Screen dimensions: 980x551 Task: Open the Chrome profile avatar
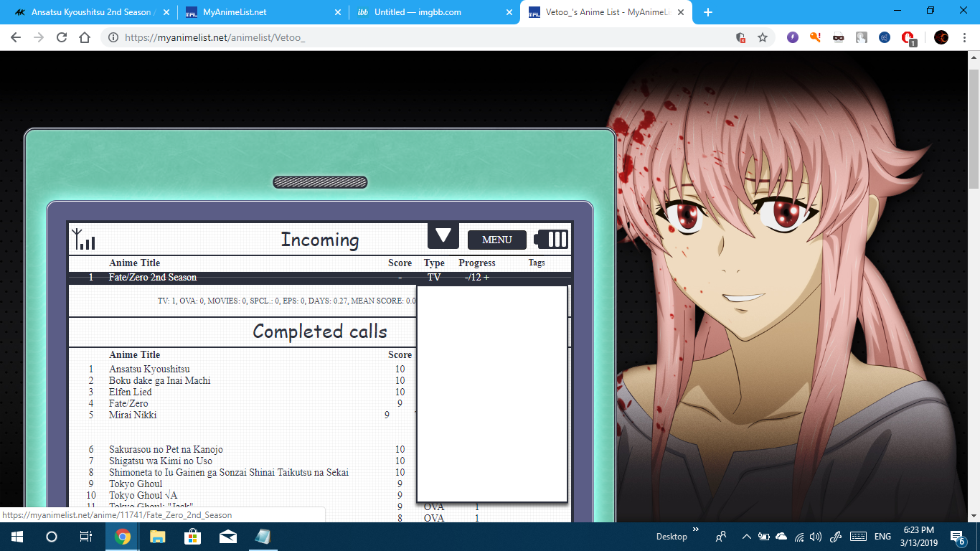[941, 37]
